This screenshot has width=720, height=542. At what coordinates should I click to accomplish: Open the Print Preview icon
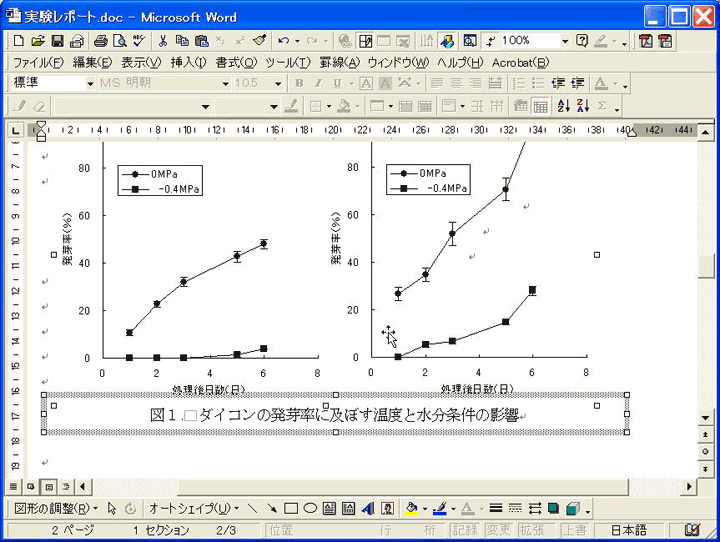(x=119, y=41)
